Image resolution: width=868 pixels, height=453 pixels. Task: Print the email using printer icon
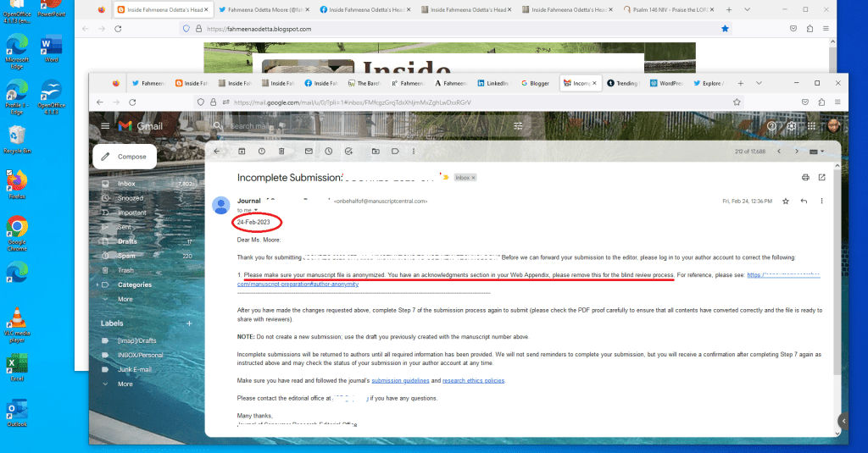coord(804,178)
